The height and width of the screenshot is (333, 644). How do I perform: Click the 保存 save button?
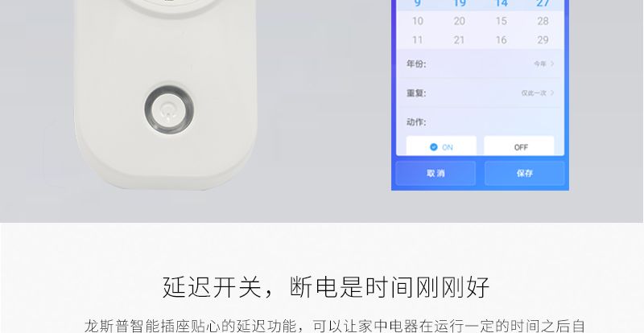click(x=525, y=173)
